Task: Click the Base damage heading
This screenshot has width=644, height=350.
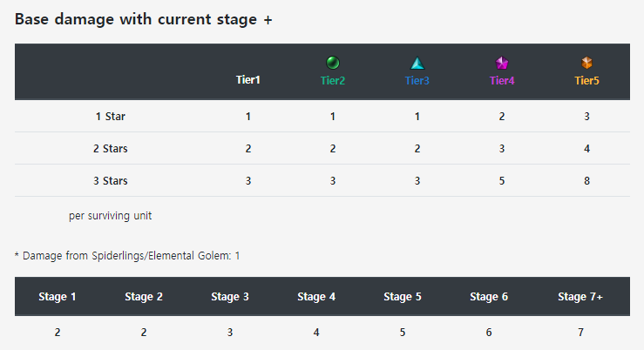Action: (x=143, y=19)
